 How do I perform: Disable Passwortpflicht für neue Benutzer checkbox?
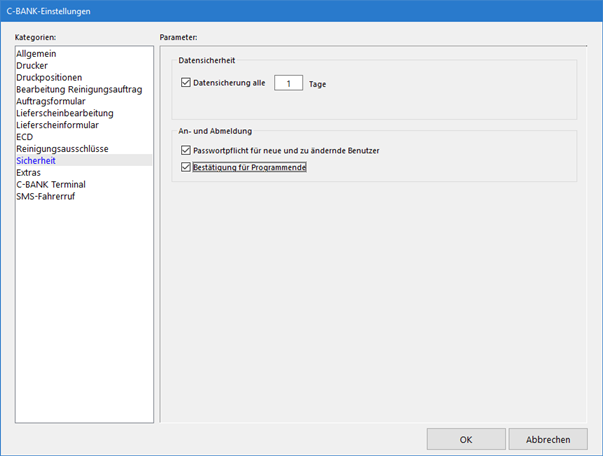click(187, 150)
